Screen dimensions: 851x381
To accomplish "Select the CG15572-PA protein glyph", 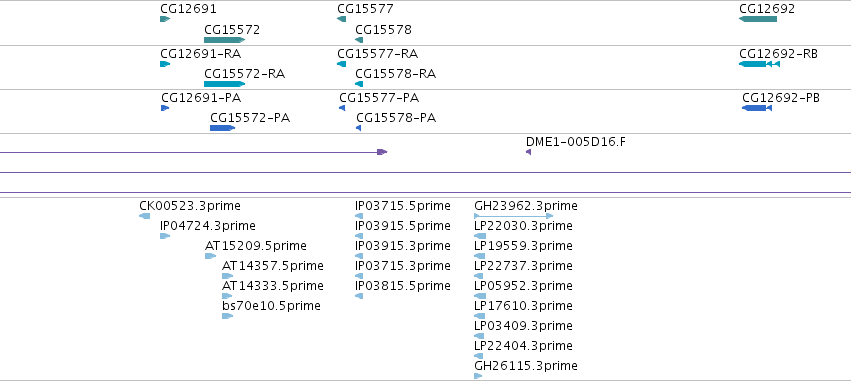I will 222,128.
